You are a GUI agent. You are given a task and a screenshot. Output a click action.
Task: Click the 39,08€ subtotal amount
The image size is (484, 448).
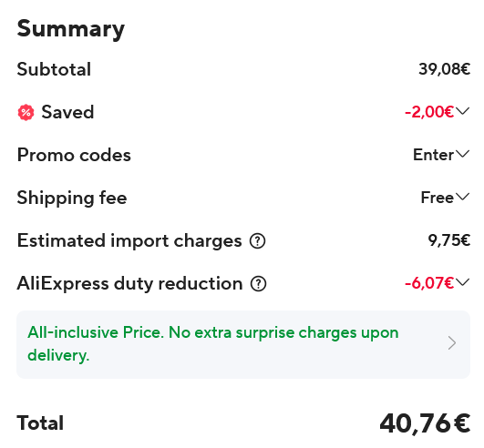[x=445, y=69]
